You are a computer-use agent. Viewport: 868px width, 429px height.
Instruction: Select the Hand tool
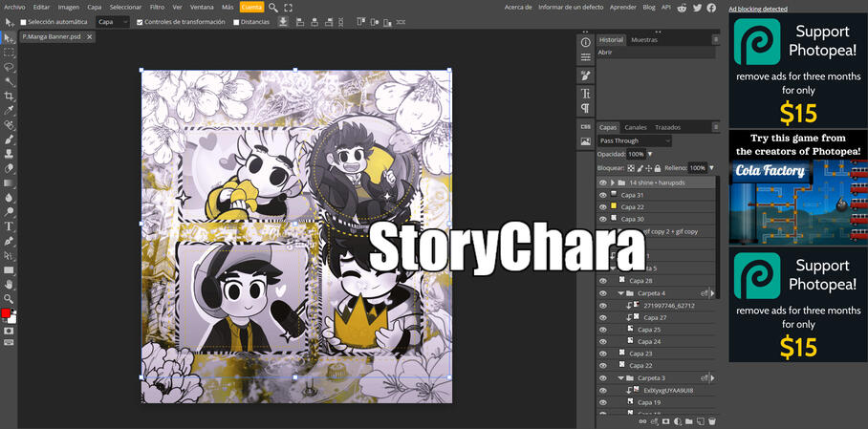[x=10, y=285]
